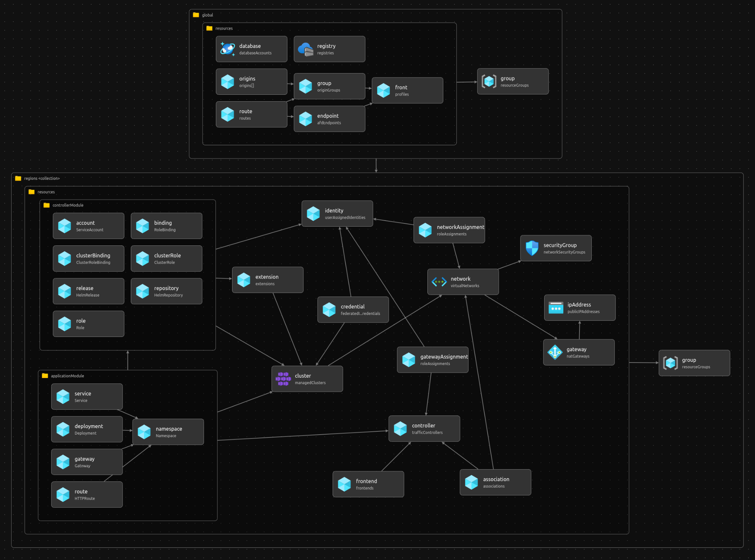Click the namespace node cube icon
The image size is (755, 560).
(x=144, y=432)
